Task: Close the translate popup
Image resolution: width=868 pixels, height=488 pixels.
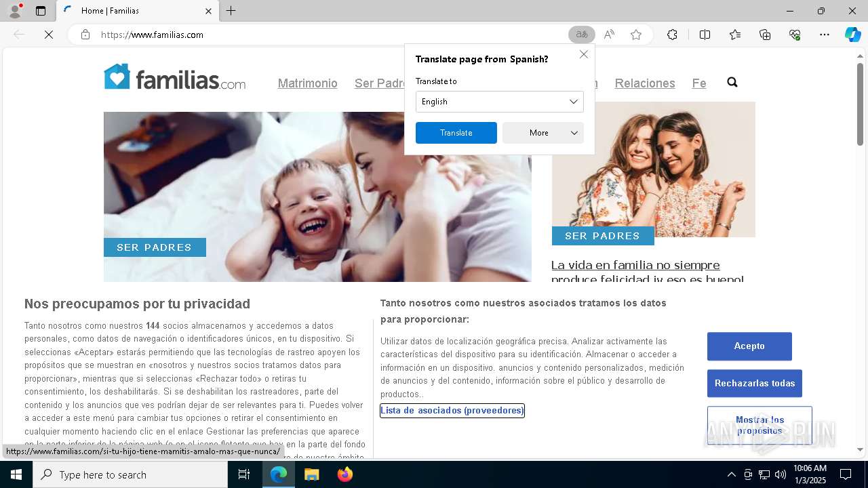Action: [584, 54]
